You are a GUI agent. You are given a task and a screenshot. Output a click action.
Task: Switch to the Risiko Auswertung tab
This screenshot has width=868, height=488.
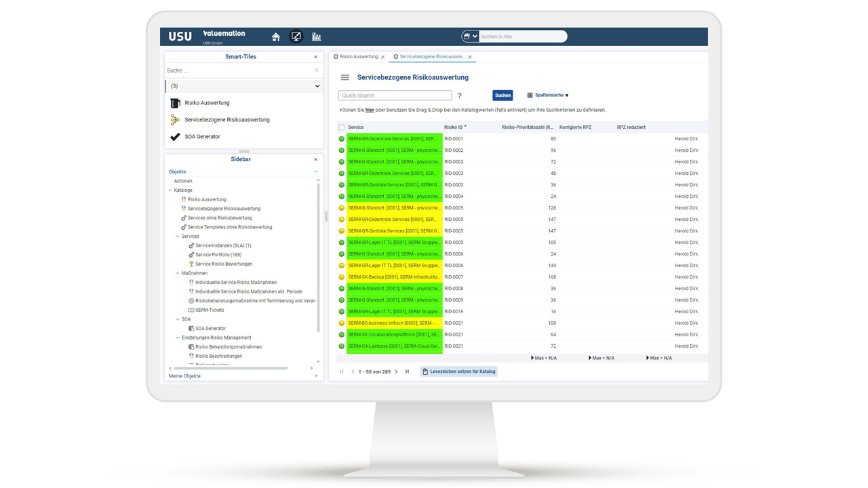[x=359, y=57]
